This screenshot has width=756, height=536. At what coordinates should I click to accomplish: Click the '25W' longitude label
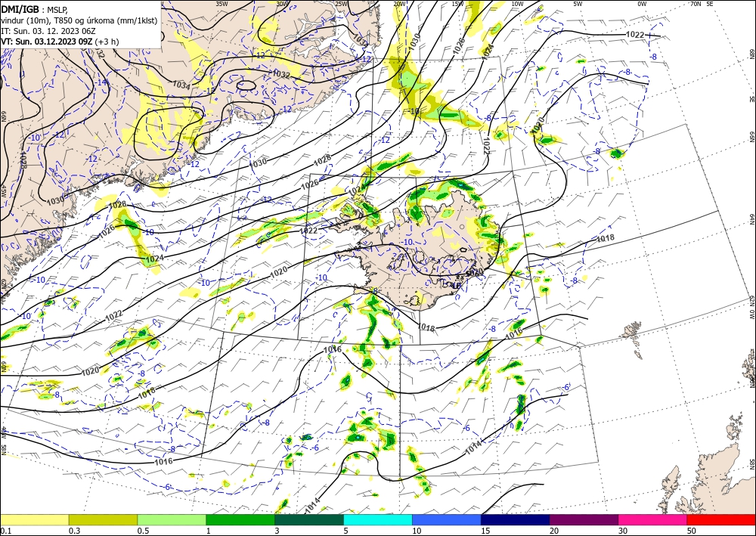tap(341, 4)
